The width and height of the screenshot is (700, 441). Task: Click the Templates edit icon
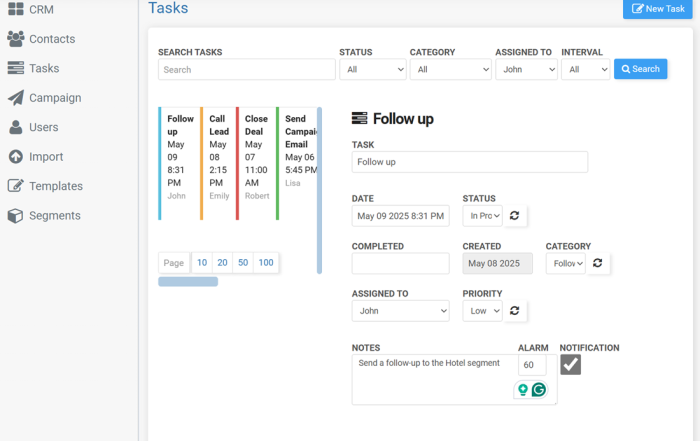pyautogui.click(x=16, y=186)
